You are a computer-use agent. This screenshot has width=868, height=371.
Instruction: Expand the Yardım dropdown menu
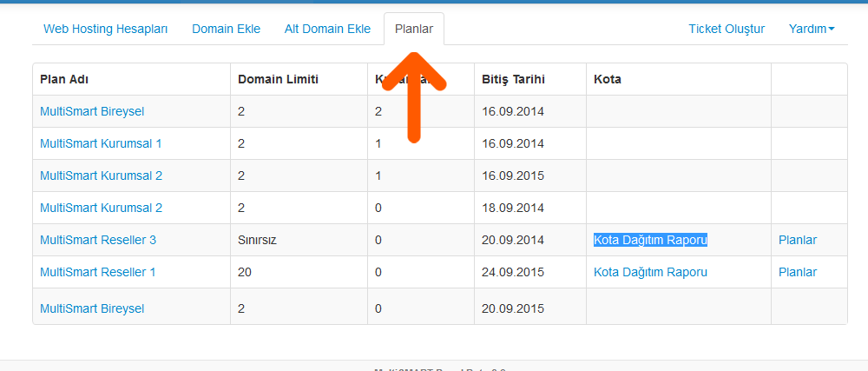(x=812, y=29)
